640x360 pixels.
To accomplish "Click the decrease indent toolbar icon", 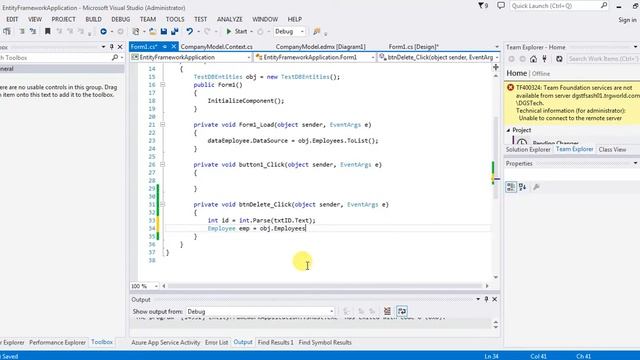I will point(22,31).
